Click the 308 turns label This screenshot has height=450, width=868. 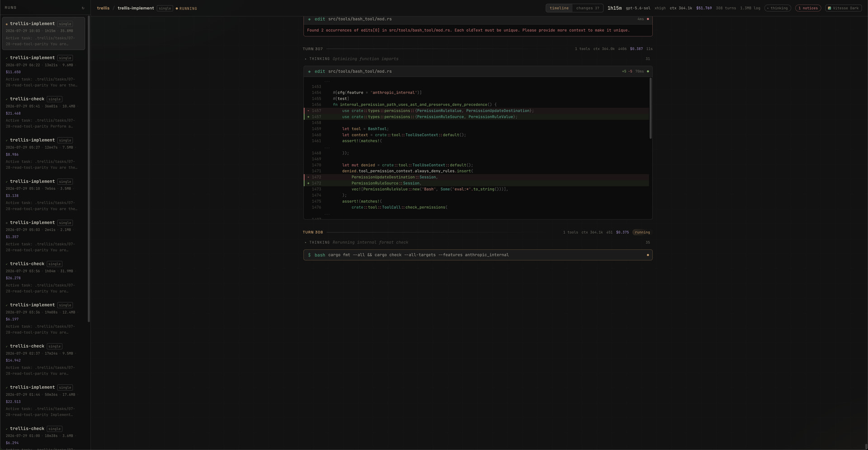pos(726,8)
